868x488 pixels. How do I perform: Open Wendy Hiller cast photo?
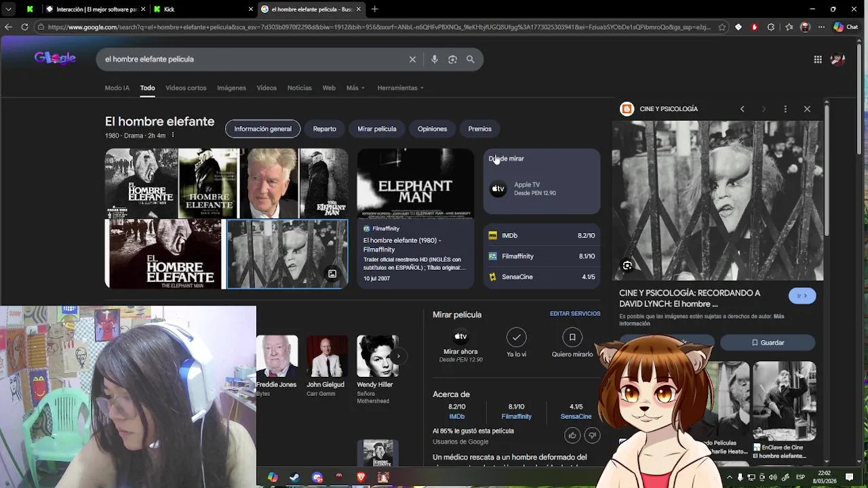[378, 356]
